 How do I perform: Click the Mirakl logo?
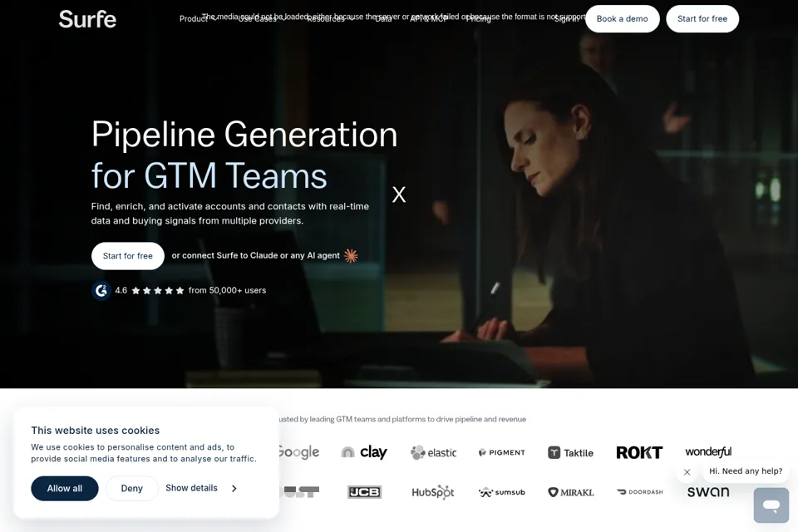[x=570, y=492]
